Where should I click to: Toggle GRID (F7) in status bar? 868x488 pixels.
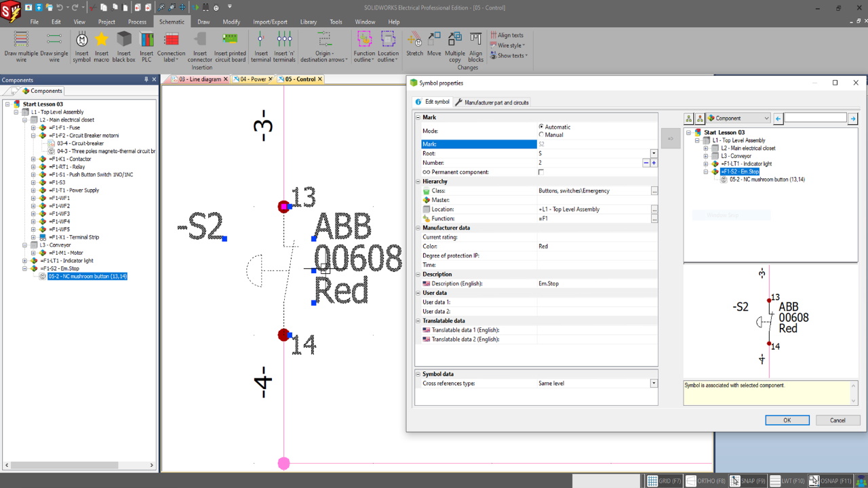tap(663, 481)
